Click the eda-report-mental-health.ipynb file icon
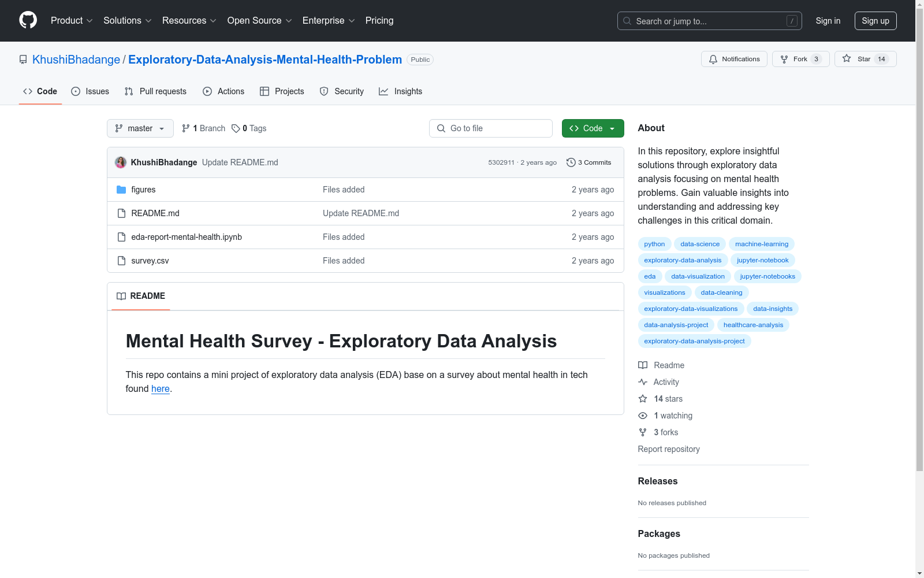This screenshot has height=578, width=924. (x=121, y=237)
